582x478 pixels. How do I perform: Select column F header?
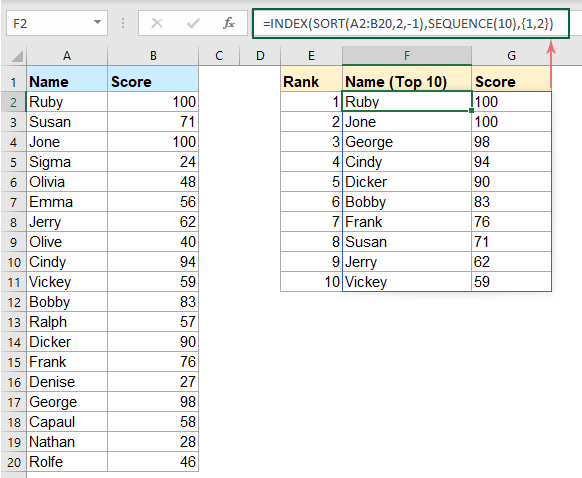click(407, 56)
